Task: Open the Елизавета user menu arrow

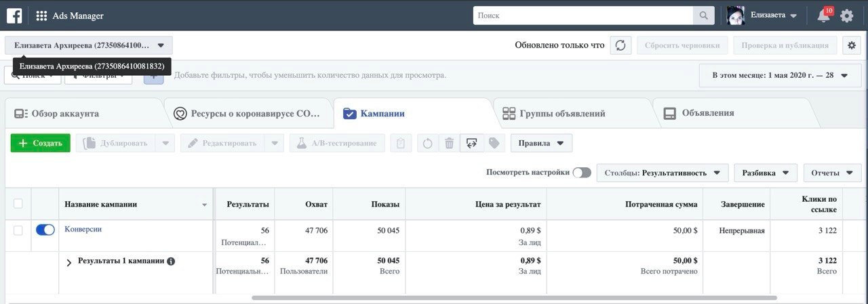Action: [x=793, y=16]
